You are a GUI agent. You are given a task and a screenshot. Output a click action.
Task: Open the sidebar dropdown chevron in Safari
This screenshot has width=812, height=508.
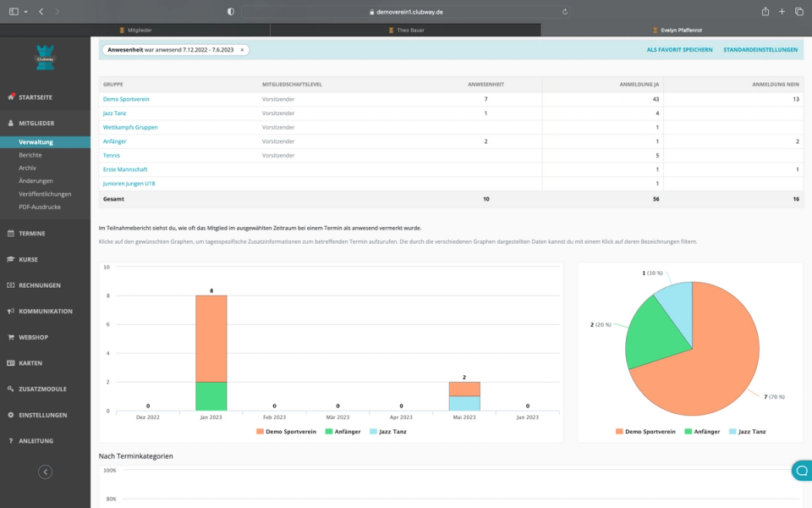[x=25, y=11]
